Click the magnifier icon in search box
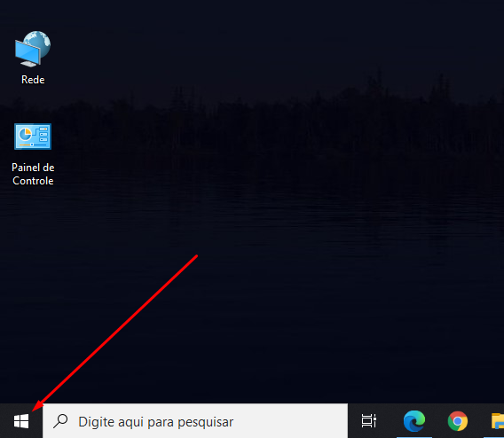504x438 pixels. 60,421
